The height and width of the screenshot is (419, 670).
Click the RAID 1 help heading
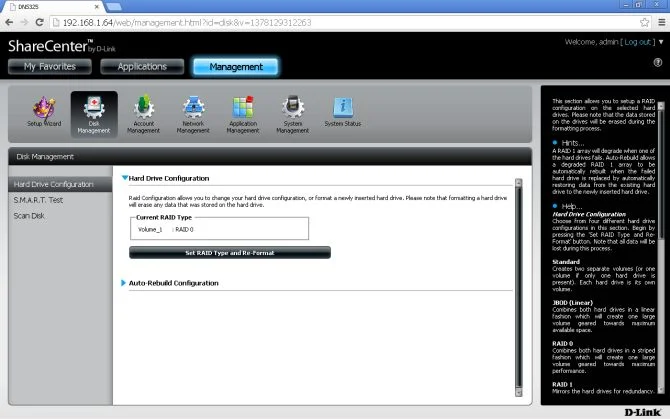coord(562,384)
